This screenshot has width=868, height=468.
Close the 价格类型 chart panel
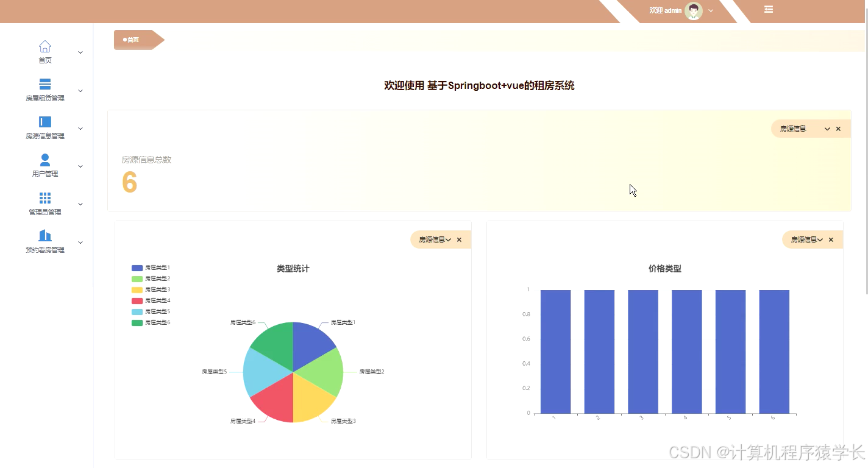(x=831, y=239)
